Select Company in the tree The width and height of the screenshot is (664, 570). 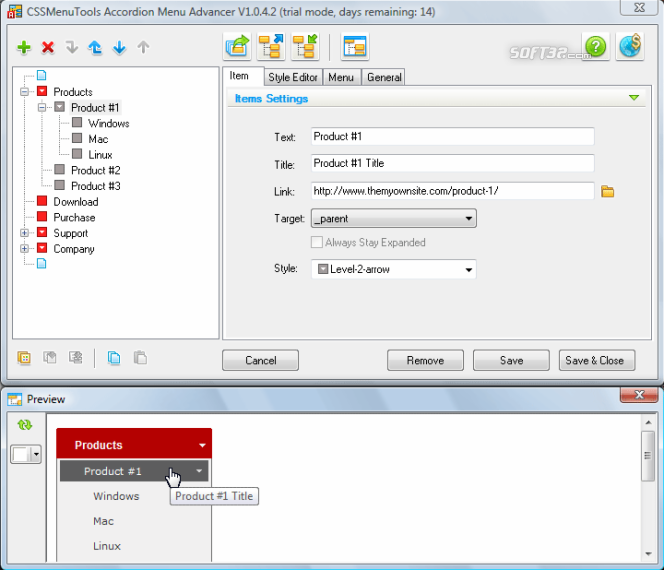(x=74, y=249)
